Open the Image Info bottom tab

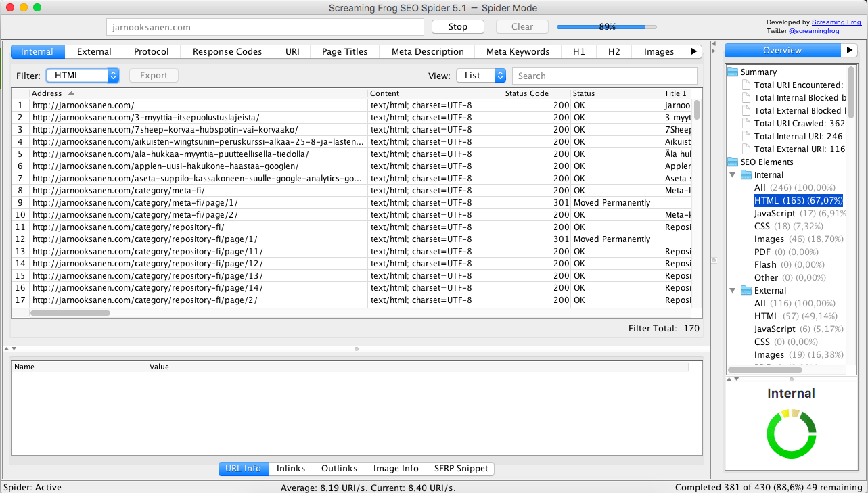[396, 468]
